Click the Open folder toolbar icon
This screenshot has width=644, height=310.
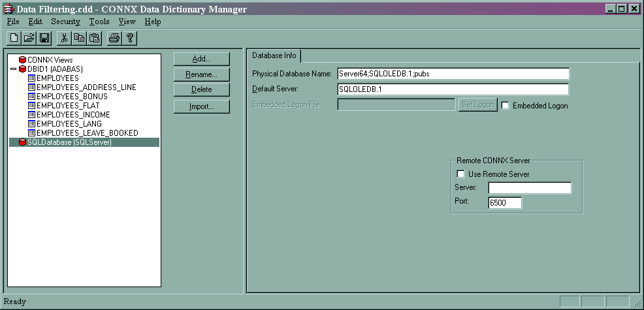tap(30, 38)
